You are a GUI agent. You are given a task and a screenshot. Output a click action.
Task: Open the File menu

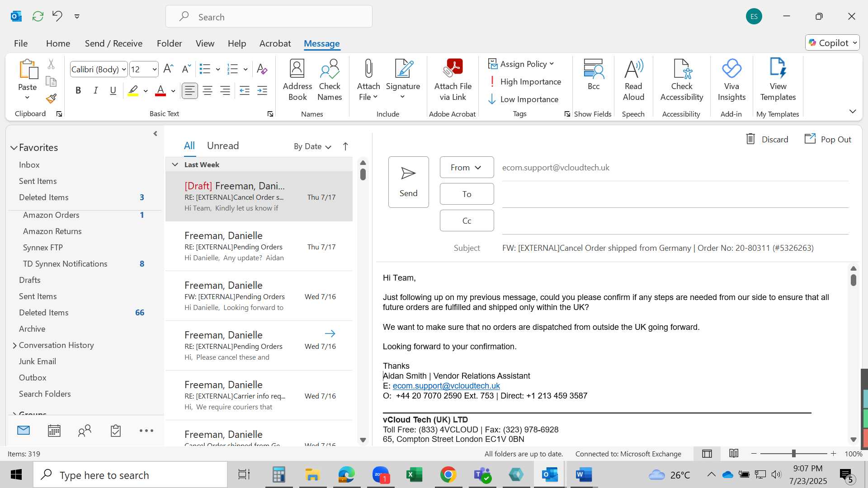21,43
